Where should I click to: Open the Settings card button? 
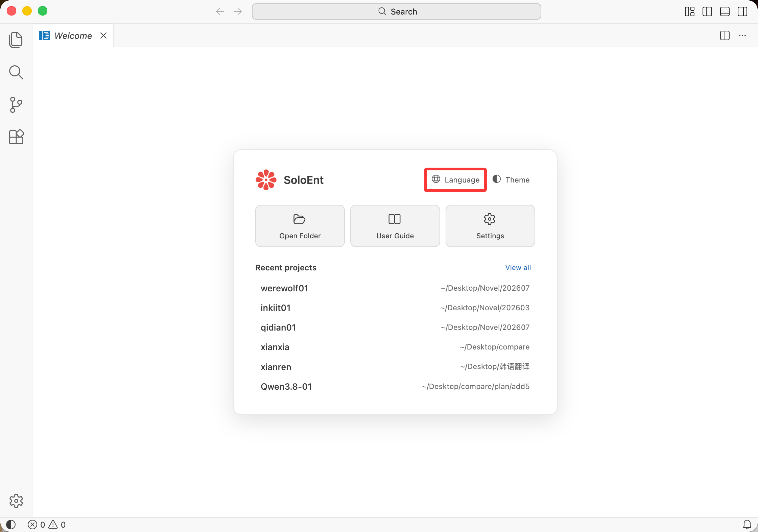point(490,226)
